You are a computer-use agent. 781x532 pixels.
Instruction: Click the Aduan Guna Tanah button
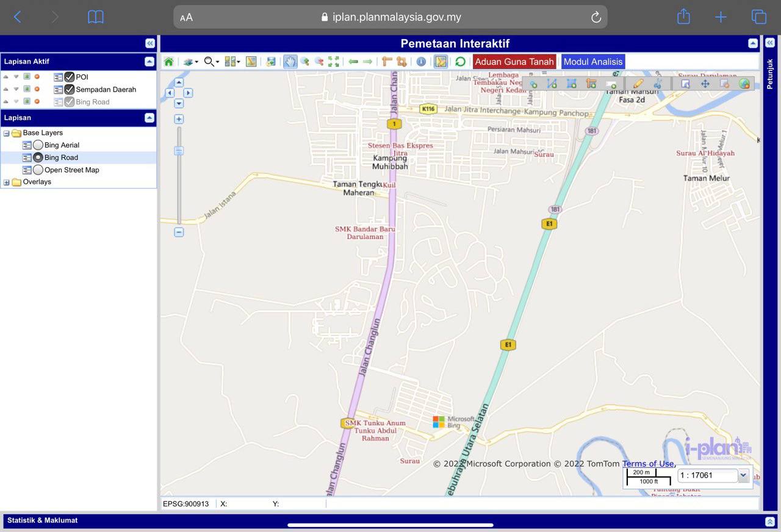coord(514,62)
